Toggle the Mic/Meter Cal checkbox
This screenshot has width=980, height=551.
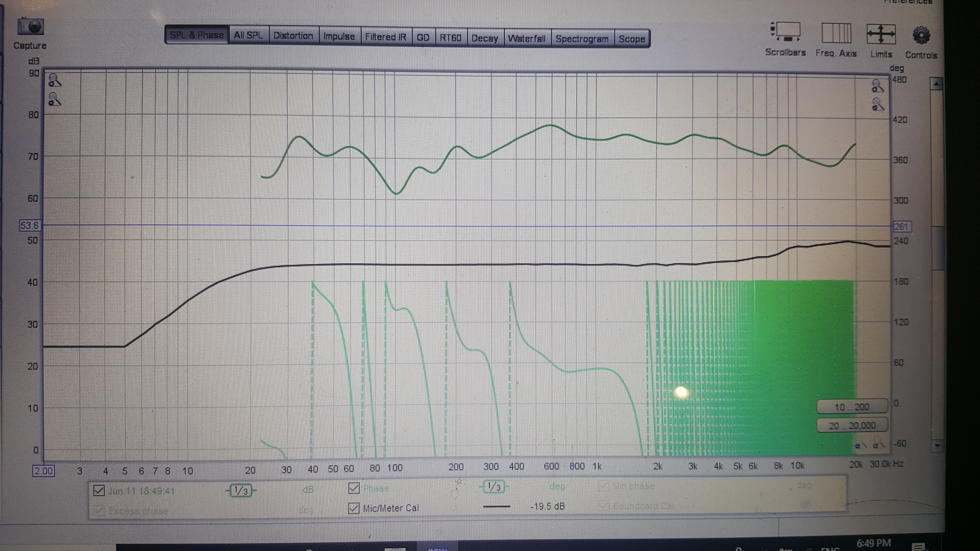(x=354, y=508)
